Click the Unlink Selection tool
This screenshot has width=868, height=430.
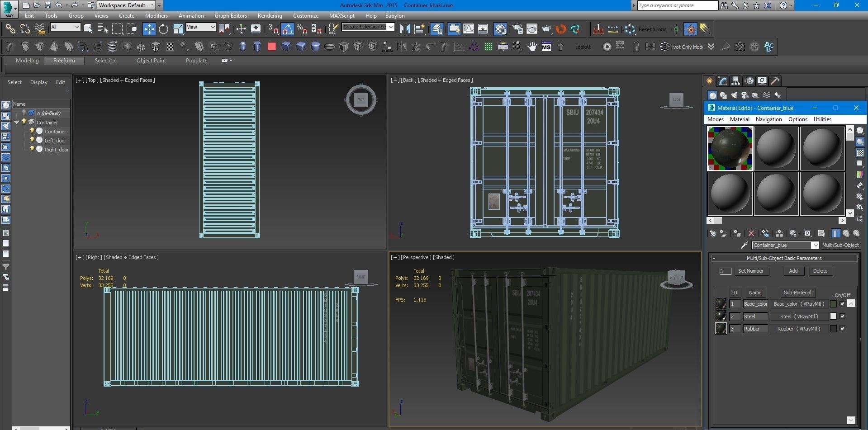[x=25, y=29]
